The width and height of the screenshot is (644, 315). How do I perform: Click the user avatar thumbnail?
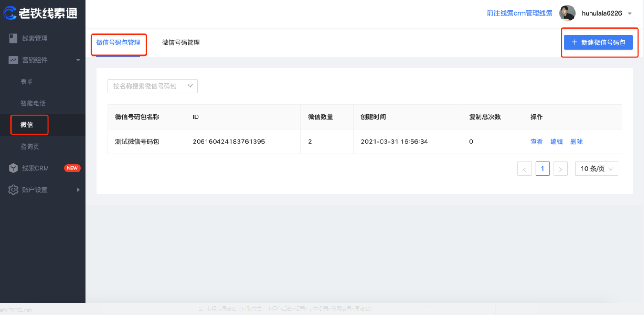pos(567,13)
